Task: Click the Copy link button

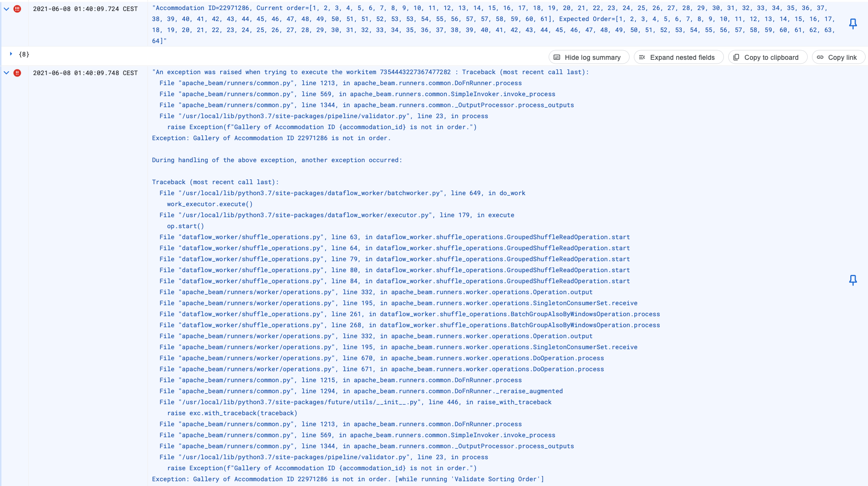Action: click(x=838, y=56)
